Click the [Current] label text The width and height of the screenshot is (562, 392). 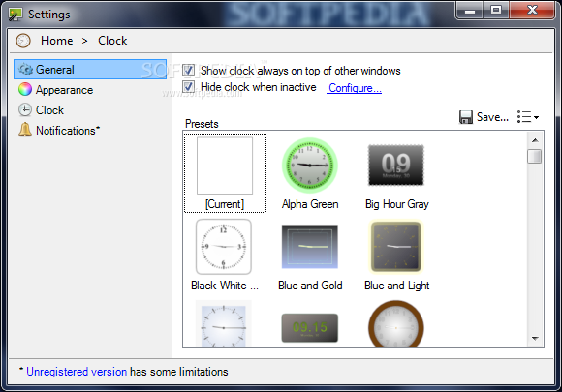click(225, 204)
